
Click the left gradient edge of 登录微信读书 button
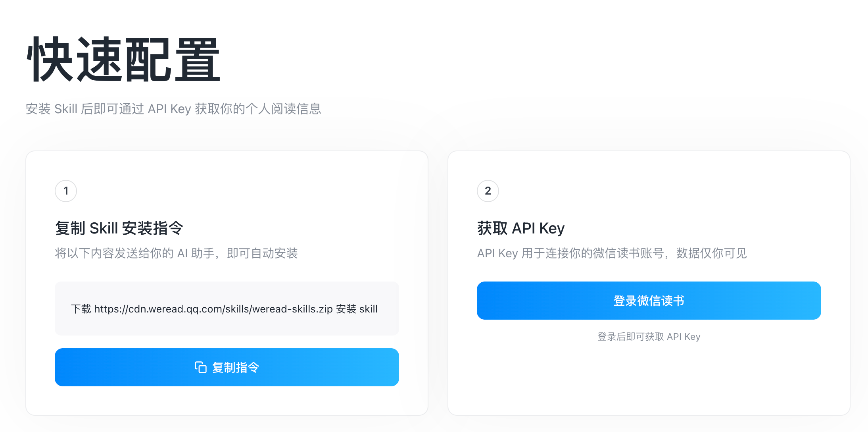488,301
